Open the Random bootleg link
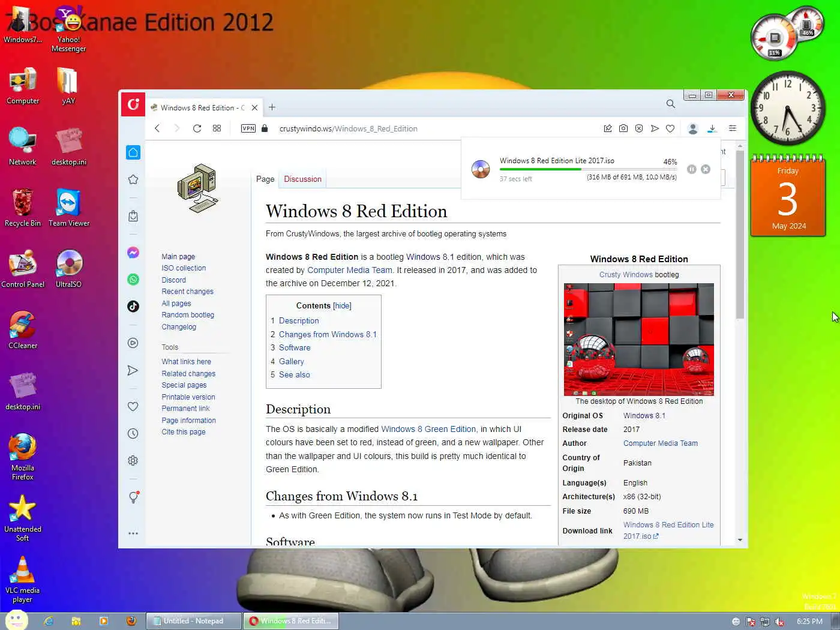840x630 pixels. pyautogui.click(x=188, y=315)
